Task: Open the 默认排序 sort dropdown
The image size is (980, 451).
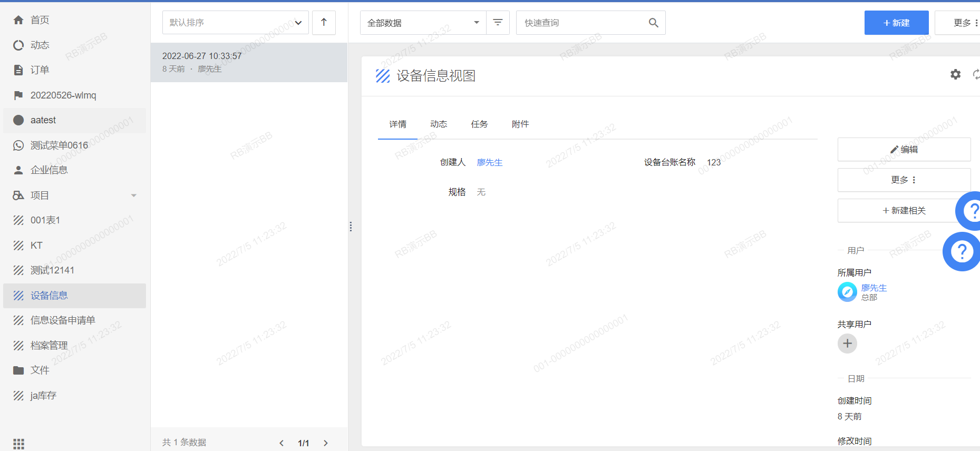Action: tap(236, 23)
